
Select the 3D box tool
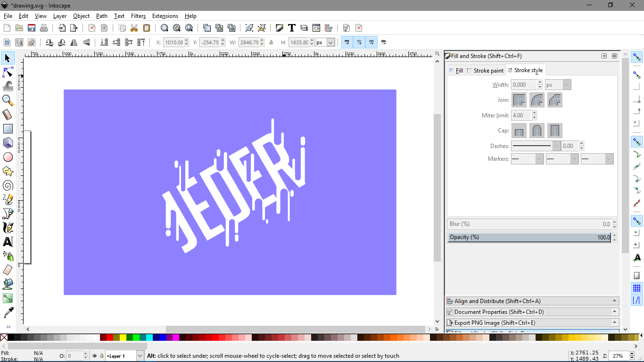8,143
